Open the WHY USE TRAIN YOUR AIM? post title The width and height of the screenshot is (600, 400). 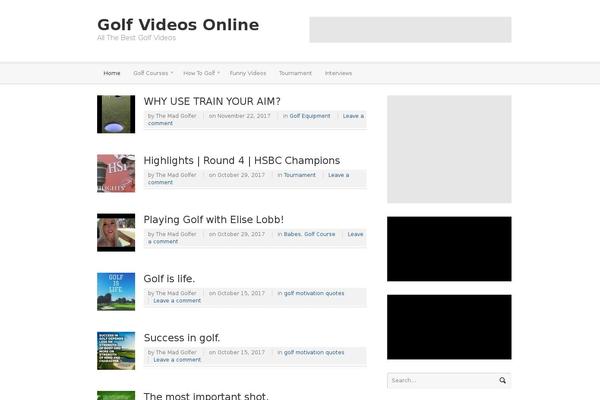[x=212, y=101]
